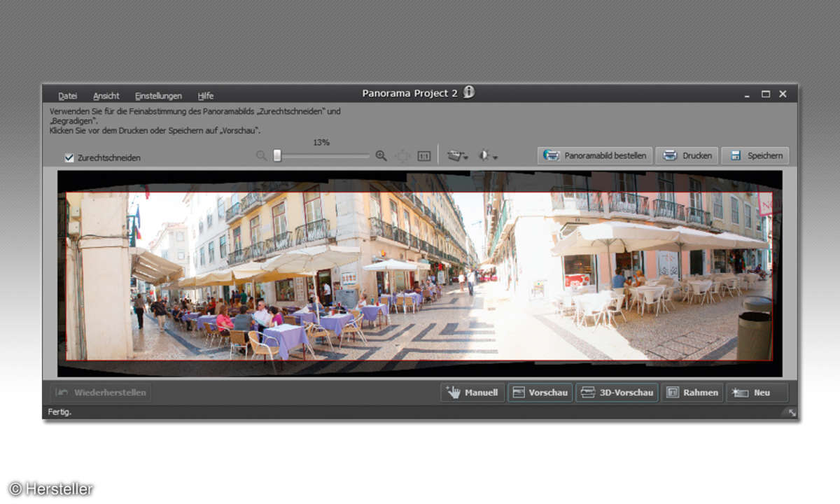Click the 13% zoom value text
Viewport: 840px width, 504px height.
coord(321,142)
